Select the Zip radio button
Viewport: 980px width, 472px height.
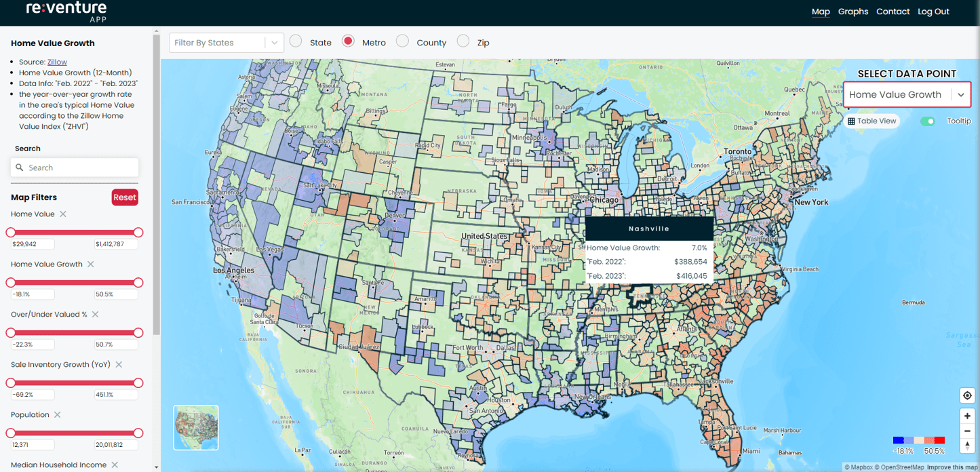click(x=463, y=41)
